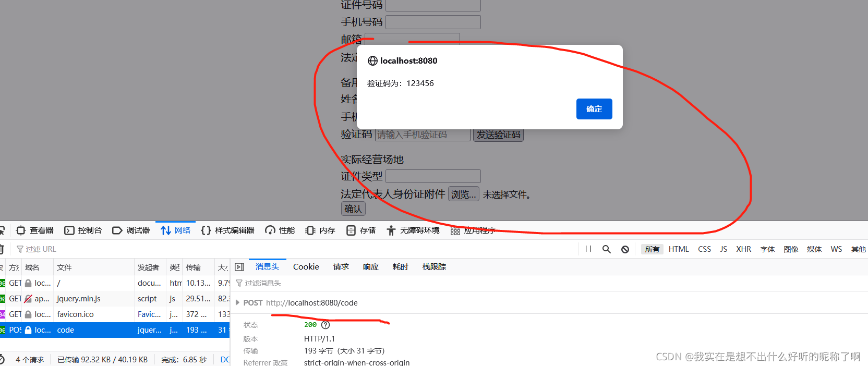Screen dimensions: 868x366
Task: Click the pause recording network log icon
Action: click(x=588, y=249)
